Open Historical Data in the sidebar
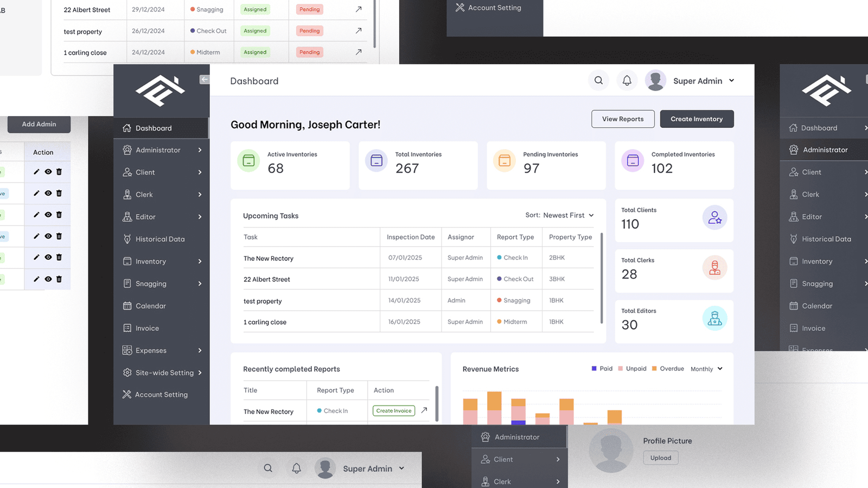The width and height of the screenshot is (868, 488). [160, 239]
